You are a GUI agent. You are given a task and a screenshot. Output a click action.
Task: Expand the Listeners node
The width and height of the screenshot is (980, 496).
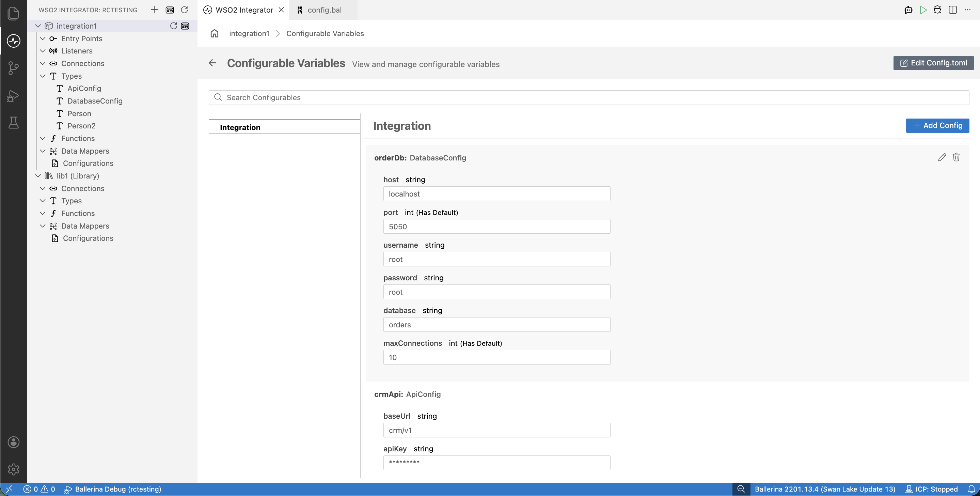pos(43,51)
